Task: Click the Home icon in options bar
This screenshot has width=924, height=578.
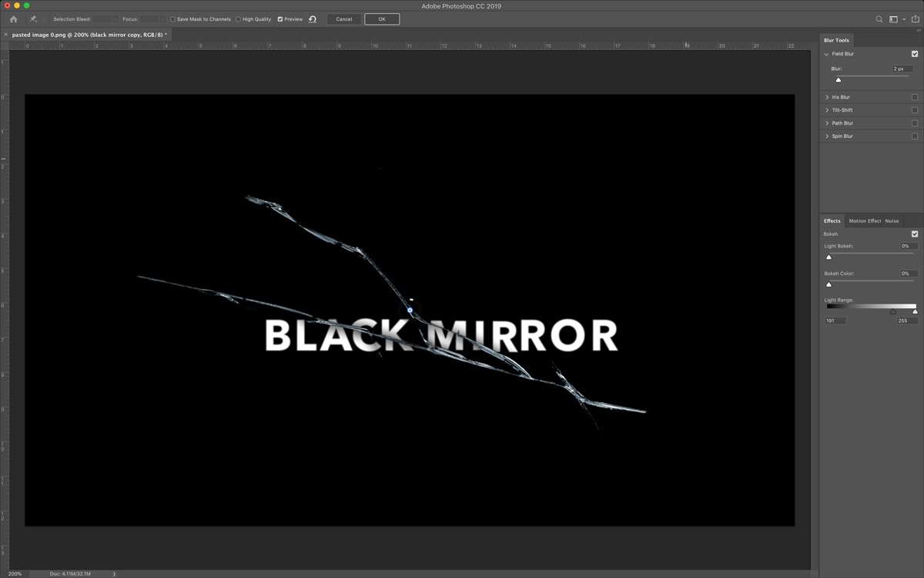Action: (x=13, y=19)
